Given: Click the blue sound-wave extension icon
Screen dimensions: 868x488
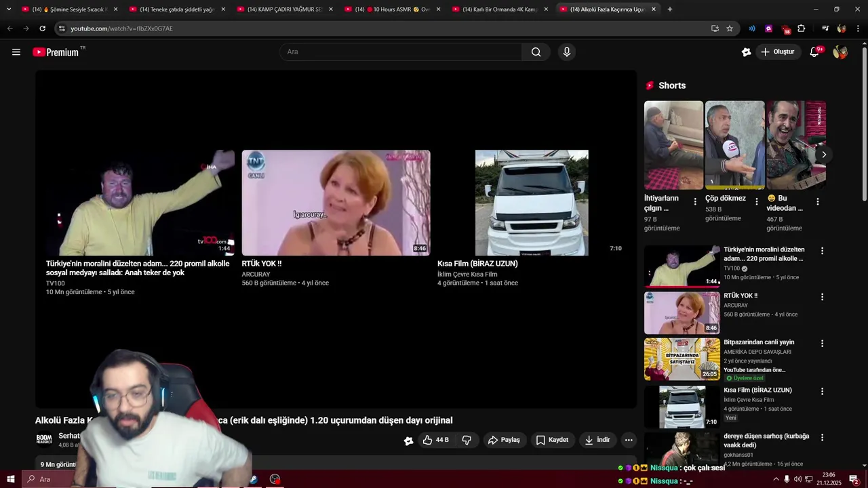Looking at the screenshot, I should 752,28.
